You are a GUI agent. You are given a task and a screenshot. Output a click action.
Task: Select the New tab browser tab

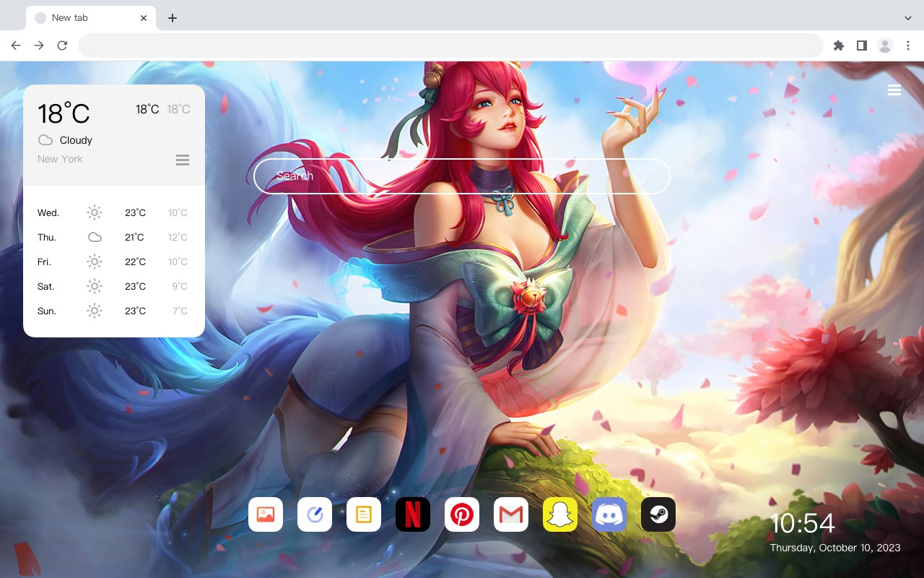[91, 17]
